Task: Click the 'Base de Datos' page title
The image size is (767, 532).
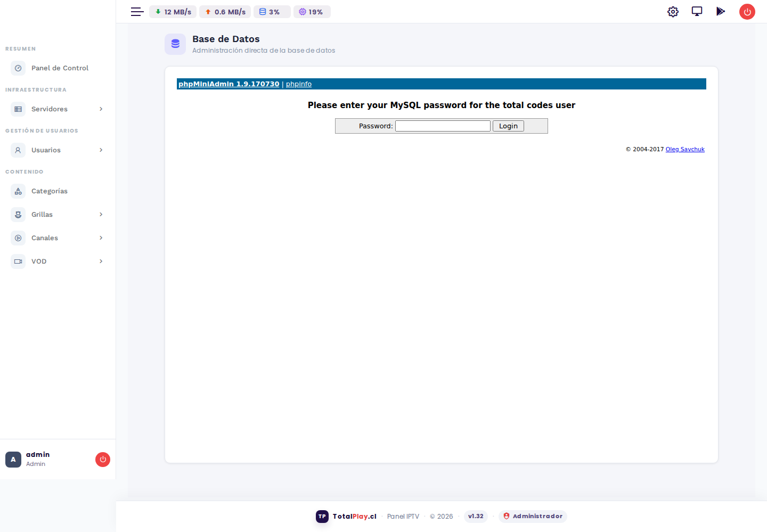Action: click(x=226, y=39)
